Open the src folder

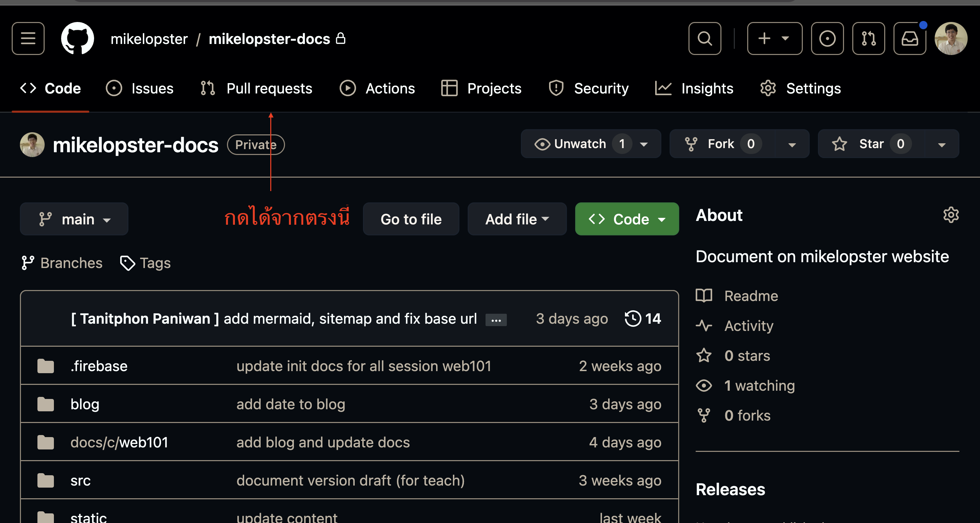pos(81,480)
